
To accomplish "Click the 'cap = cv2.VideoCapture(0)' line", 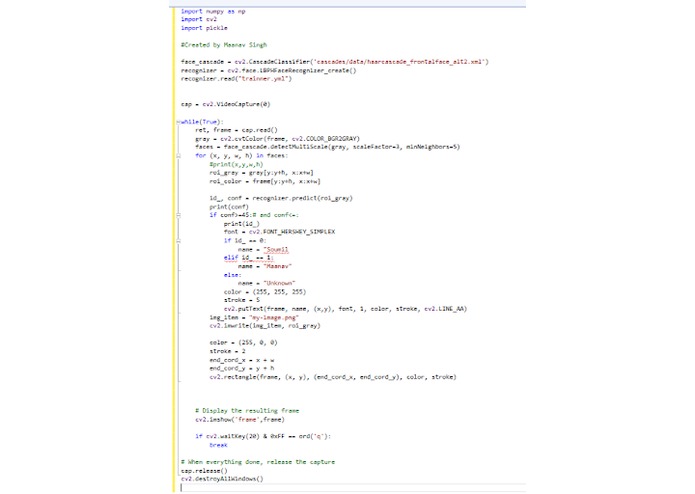I will point(226,105).
